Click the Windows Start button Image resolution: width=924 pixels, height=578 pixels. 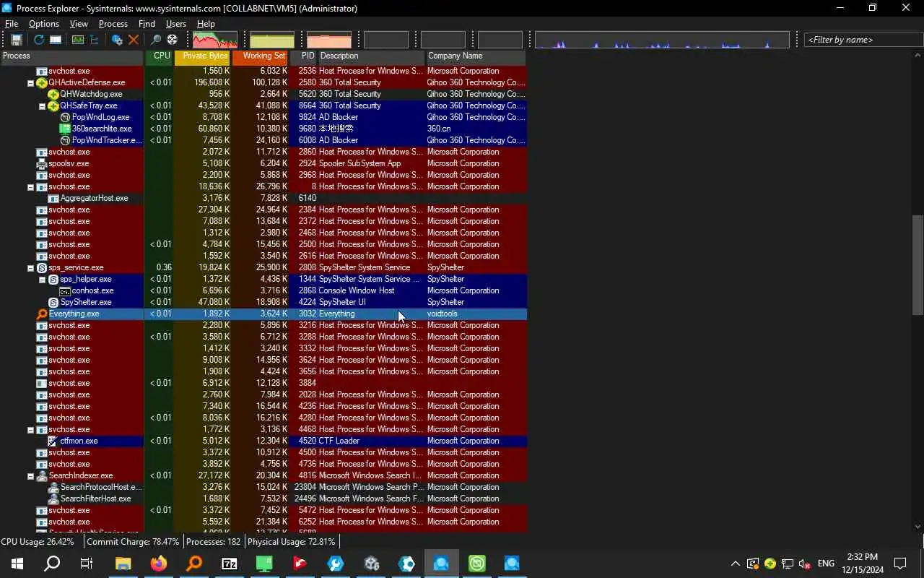point(17,564)
